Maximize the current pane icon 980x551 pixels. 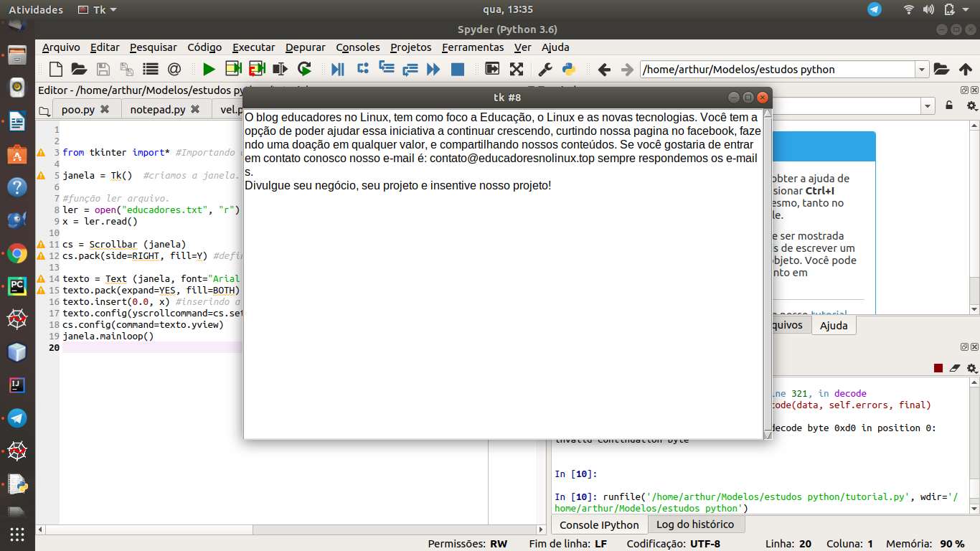pyautogui.click(x=492, y=70)
